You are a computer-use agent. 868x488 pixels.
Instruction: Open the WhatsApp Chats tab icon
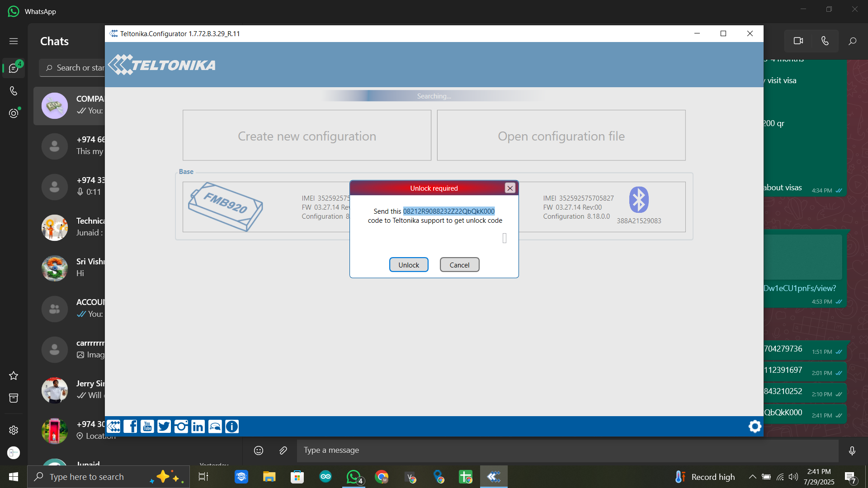coord(14,68)
